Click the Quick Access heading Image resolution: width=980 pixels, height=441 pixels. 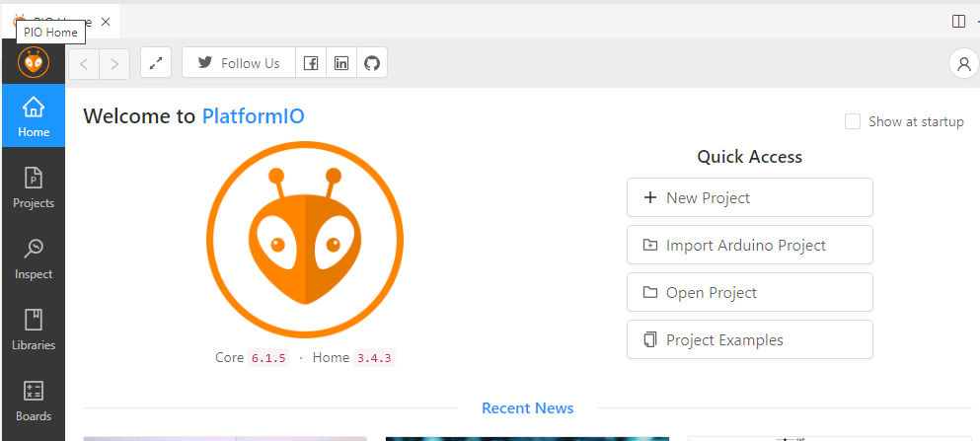pyautogui.click(x=750, y=157)
